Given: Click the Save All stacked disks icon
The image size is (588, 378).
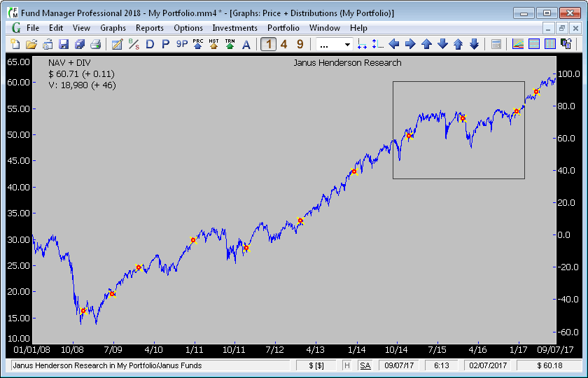Looking at the screenshot, I should [x=80, y=44].
